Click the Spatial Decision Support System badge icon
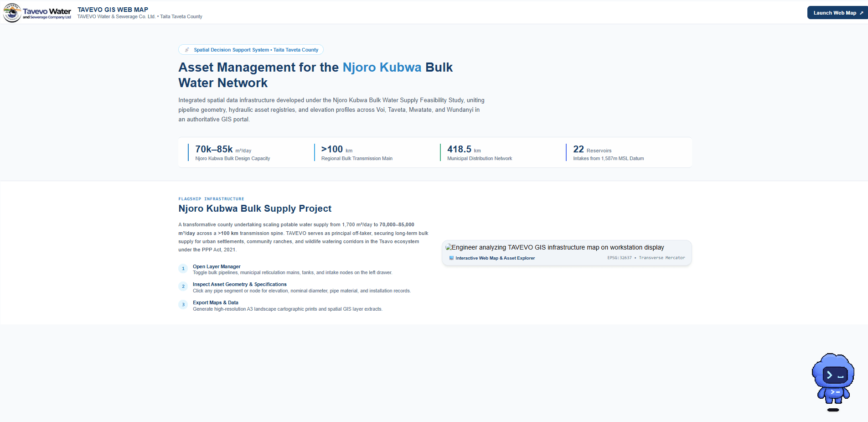 click(x=187, y=50)
